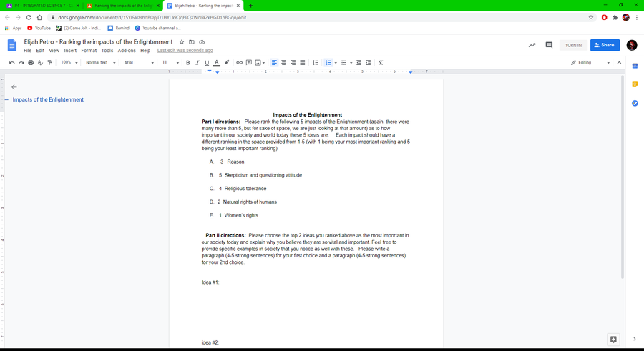Click the blue Share button
The height and width of the screenshot is (351, 644).
[x=605, y=45]
